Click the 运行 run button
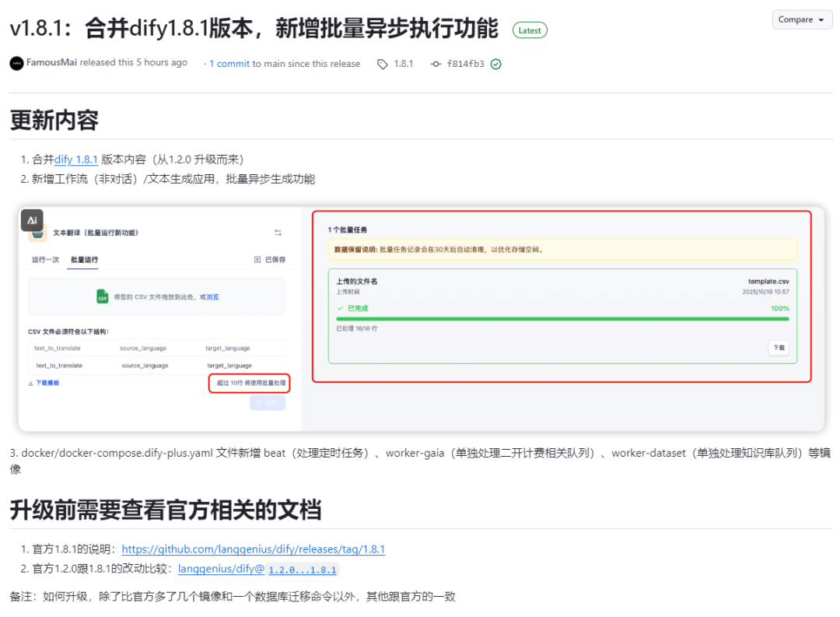840x617 pixels. (268, 403)
